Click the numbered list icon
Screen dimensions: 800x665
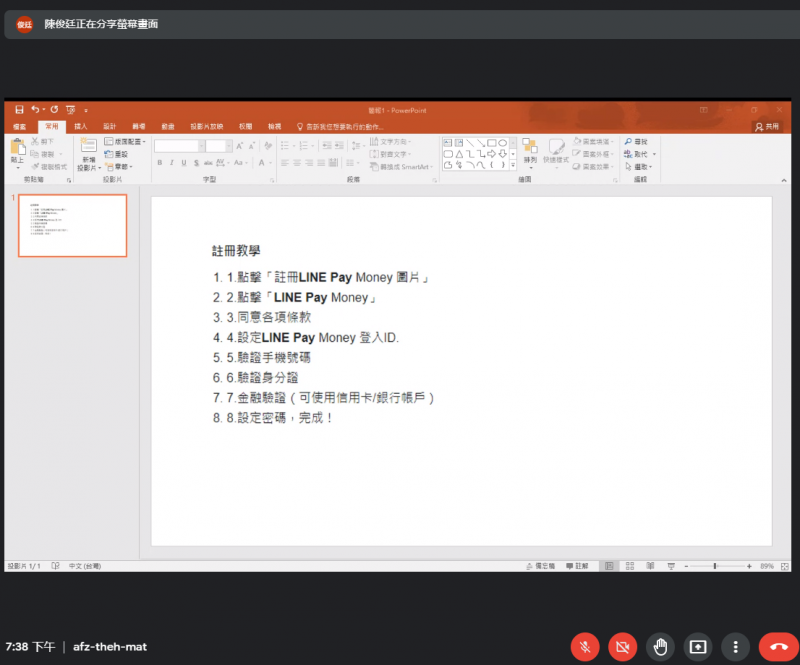[306, 146]
